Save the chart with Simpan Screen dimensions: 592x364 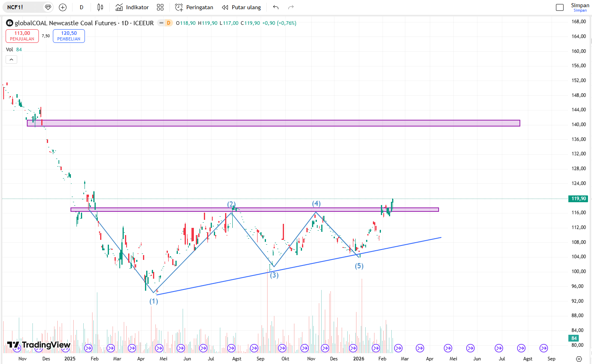point(580,7)
